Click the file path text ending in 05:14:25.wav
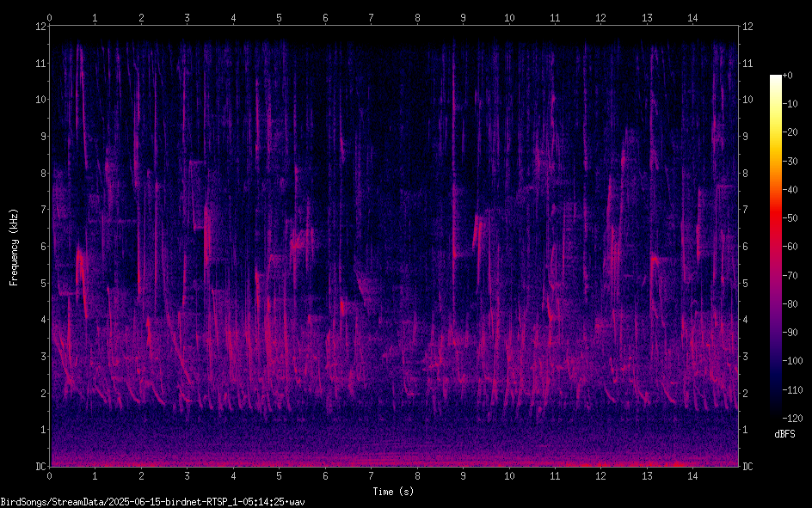The width and height of the screenshot is (812, 508). [153, 502]
